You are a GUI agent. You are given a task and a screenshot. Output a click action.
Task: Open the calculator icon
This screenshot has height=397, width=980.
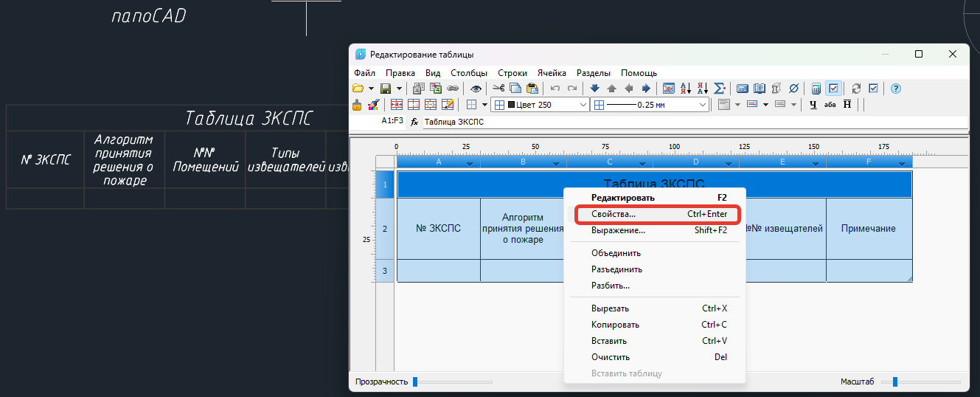816,89
